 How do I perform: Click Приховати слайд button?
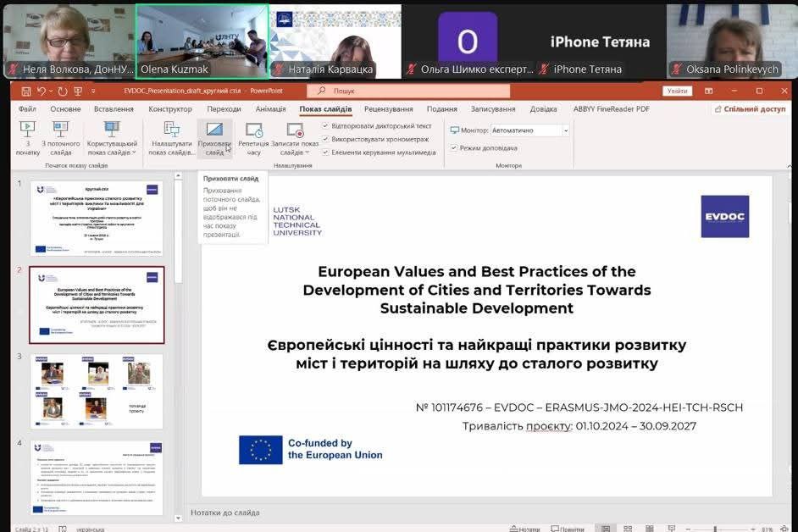click(x=214, y=138)
